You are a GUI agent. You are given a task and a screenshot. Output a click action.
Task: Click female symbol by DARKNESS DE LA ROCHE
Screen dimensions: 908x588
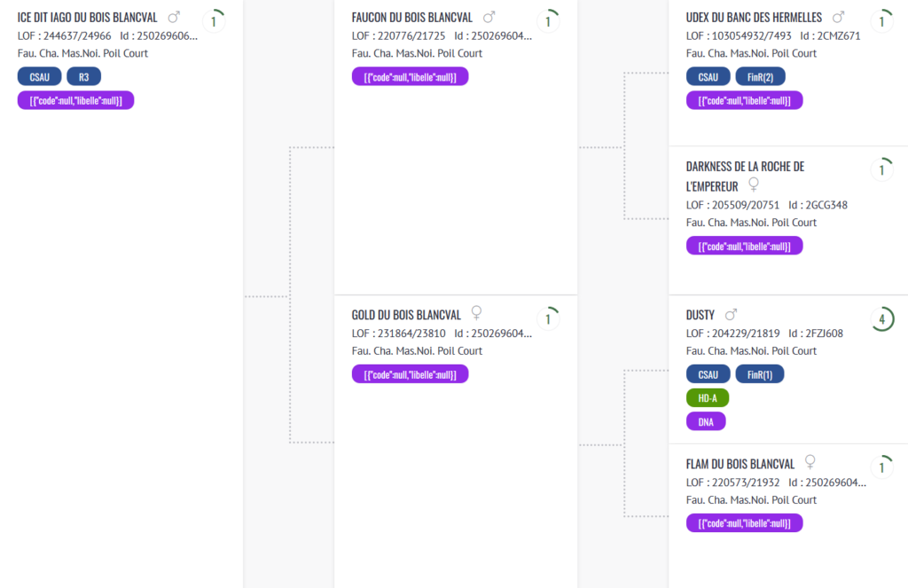click(754, 184)
